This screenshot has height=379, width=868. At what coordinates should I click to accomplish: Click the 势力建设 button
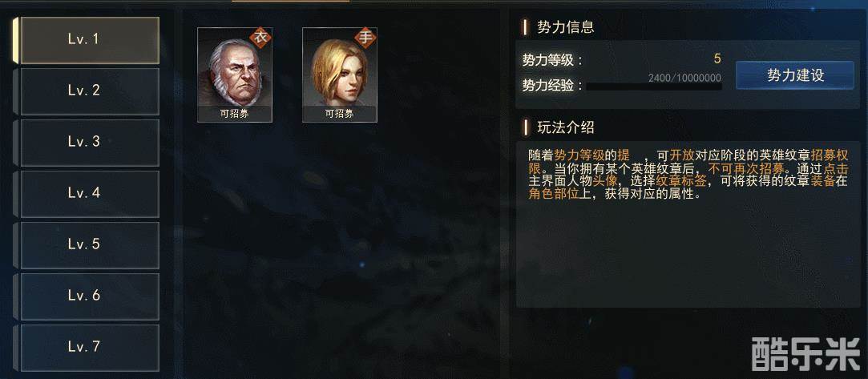pos(795,75)
